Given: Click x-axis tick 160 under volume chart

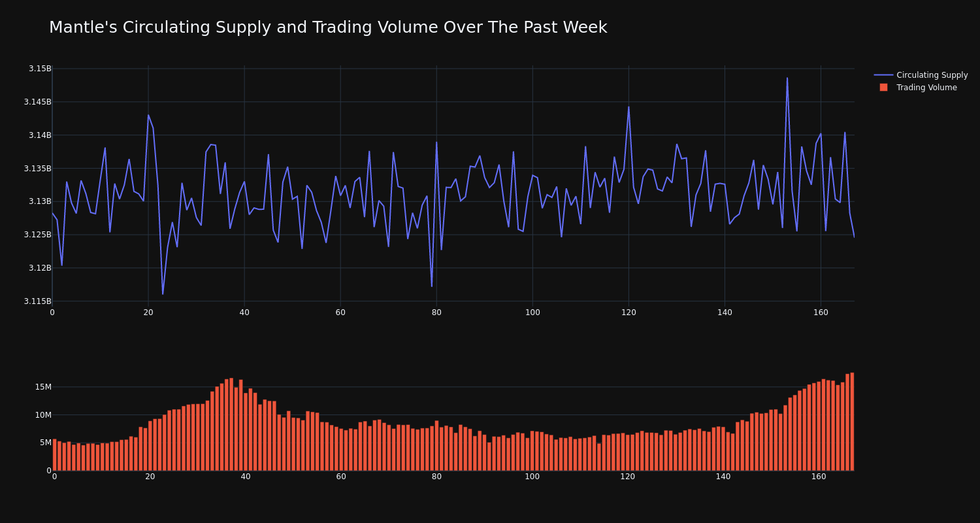Looking at the screenshot, I should click(819, 477).
